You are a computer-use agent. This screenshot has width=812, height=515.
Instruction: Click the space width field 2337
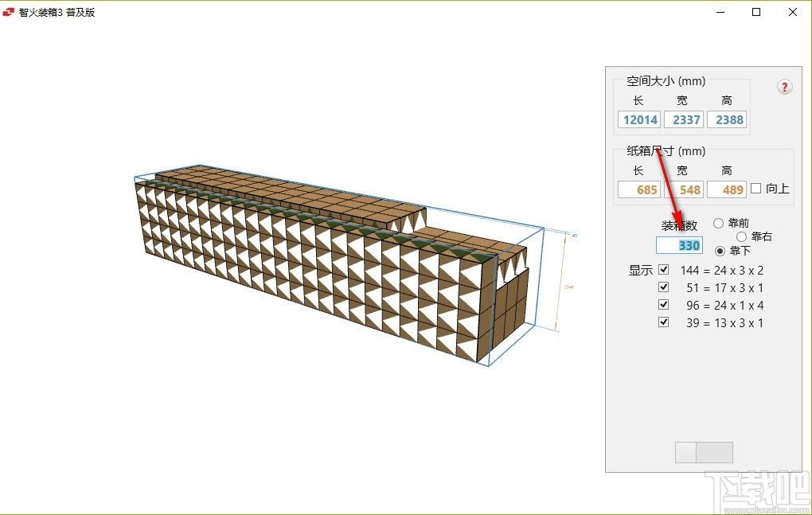pyautogui.click(x=684, y=119)
